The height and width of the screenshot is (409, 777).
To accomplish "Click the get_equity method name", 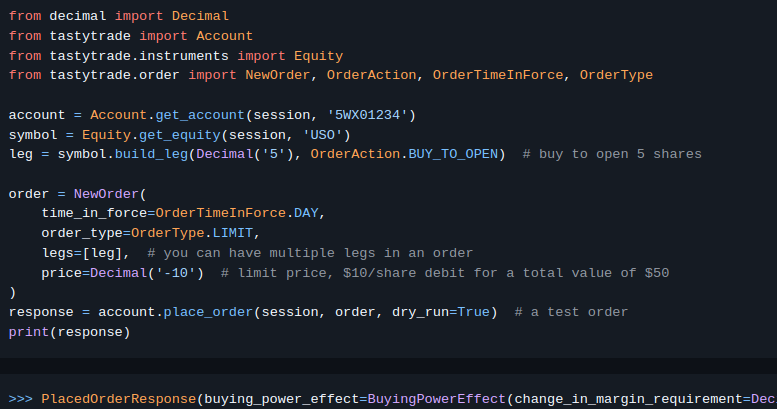I will coord(179,135).
